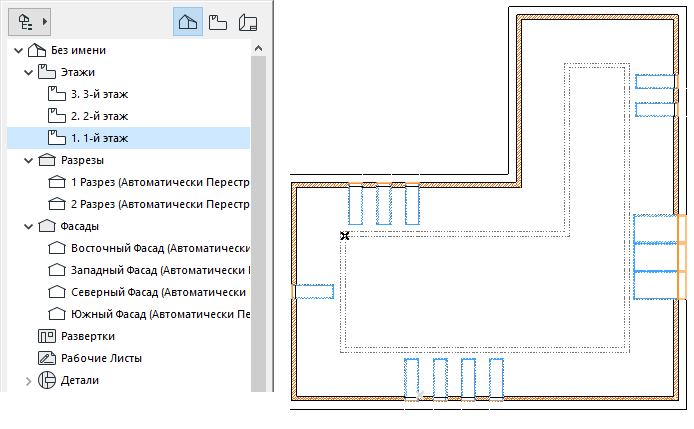This screenshot has height=429, width=694.
Task: Select the Project Map house icon
Action: coord(188,22)
